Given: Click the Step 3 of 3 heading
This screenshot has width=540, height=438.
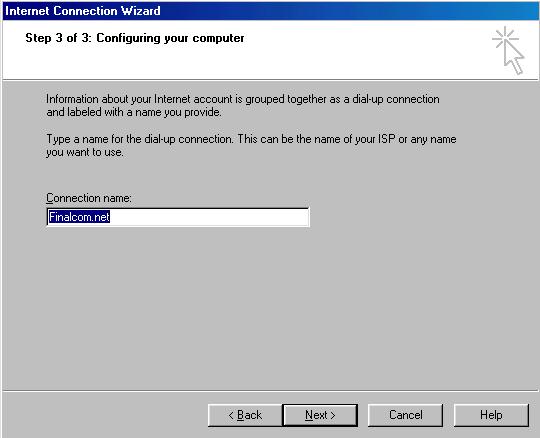Looking at the screenshot, I should (x=135, y=38).
